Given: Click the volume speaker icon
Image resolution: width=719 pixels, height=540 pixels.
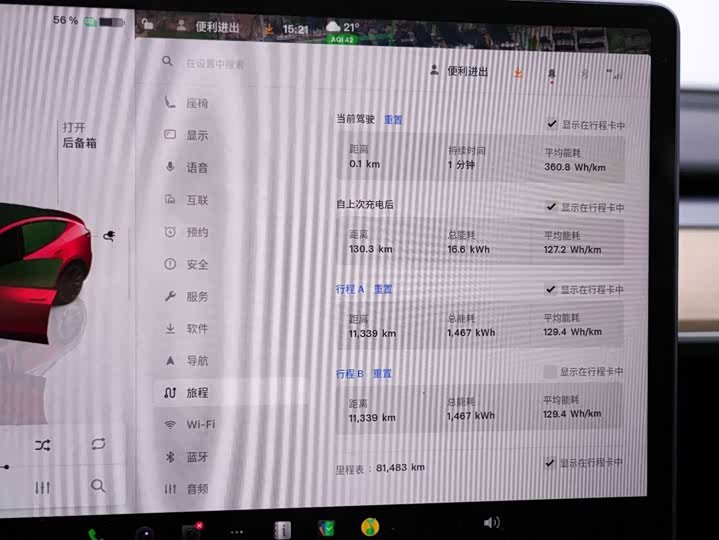Looking at the screenshot, I should click(492, 522).
